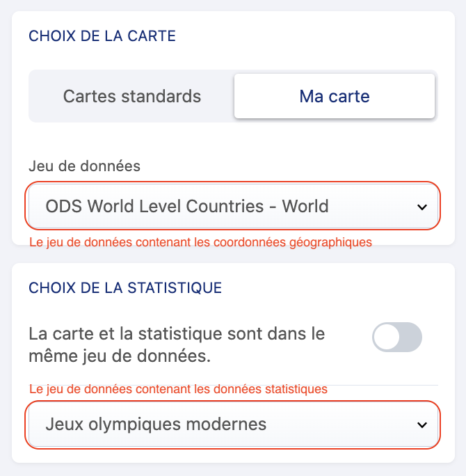The height and width of the screenshot is (476, 466).
Task: Click the grey track of the dataset toggle
Action: [x=410, y=337]
